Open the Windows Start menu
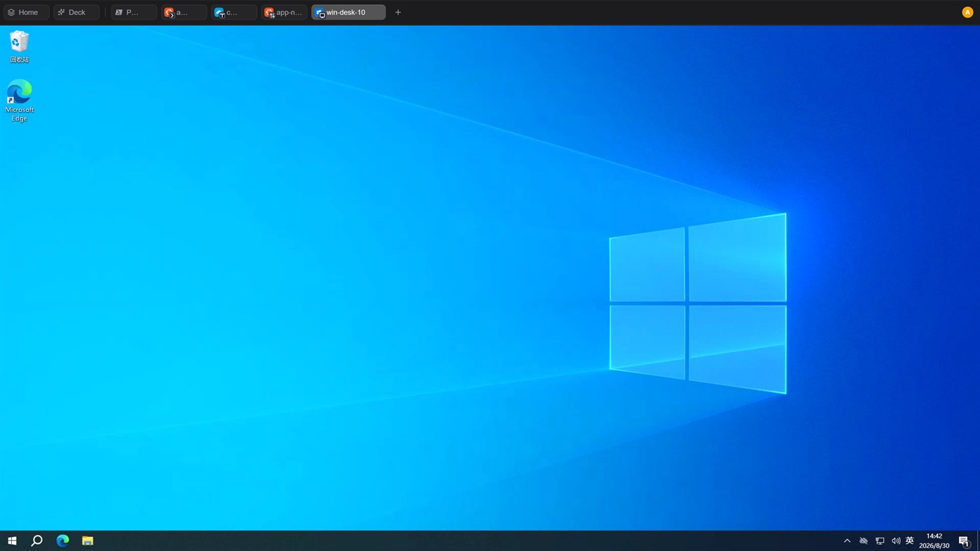Image resolution: width=980 pixels, height=551 pixels. 12,540
